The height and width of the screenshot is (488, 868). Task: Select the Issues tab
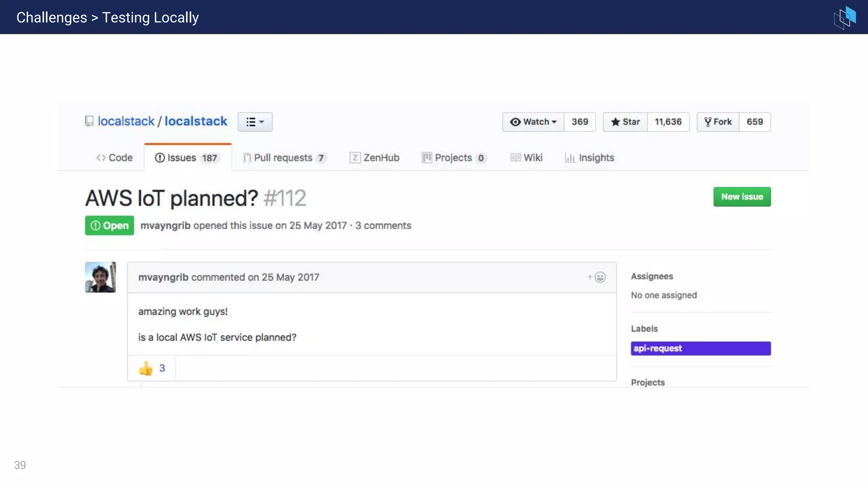click(x=188, y=158)
